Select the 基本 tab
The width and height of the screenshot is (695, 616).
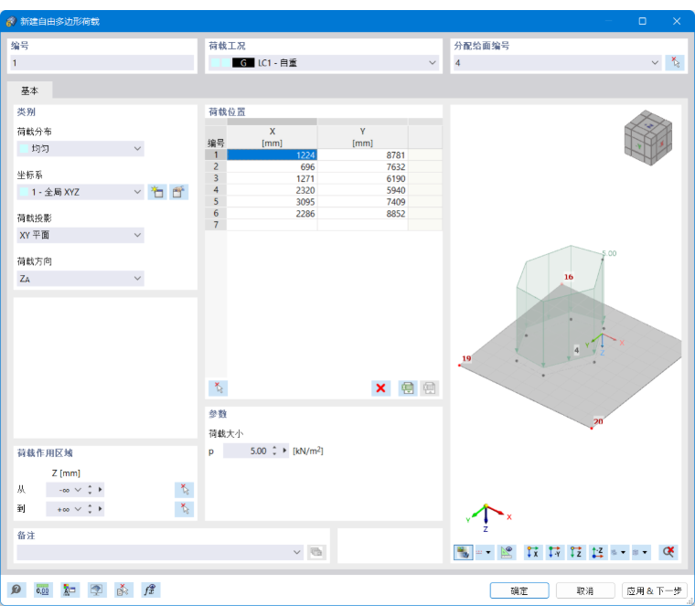29,90
